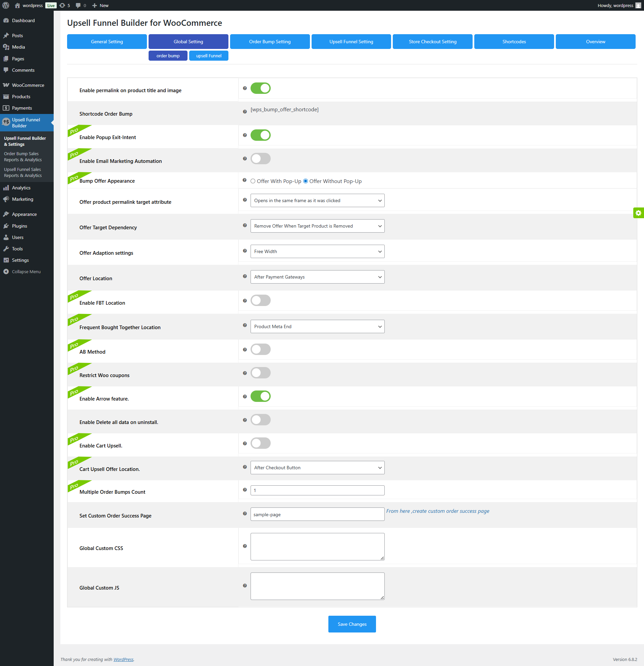This screenshot has height=666, width=644.
Task: Select Offer With Pop-Up radio option
Action: coord(253,181)
